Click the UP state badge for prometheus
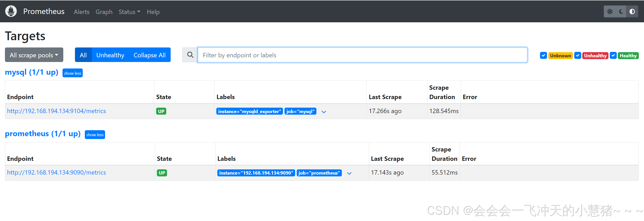 [x=162, y=173]
